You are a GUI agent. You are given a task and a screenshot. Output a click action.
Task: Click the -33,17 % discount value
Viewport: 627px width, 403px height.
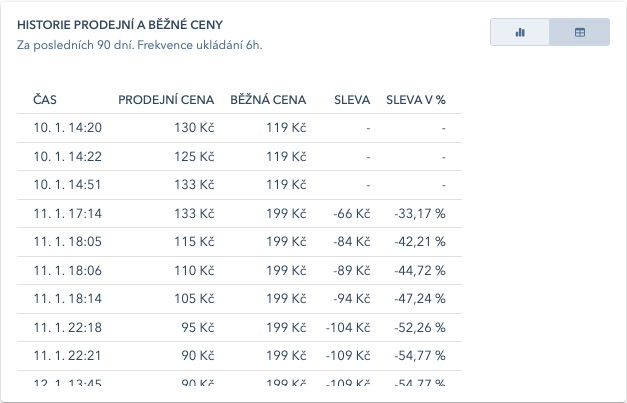coord(420,213)
